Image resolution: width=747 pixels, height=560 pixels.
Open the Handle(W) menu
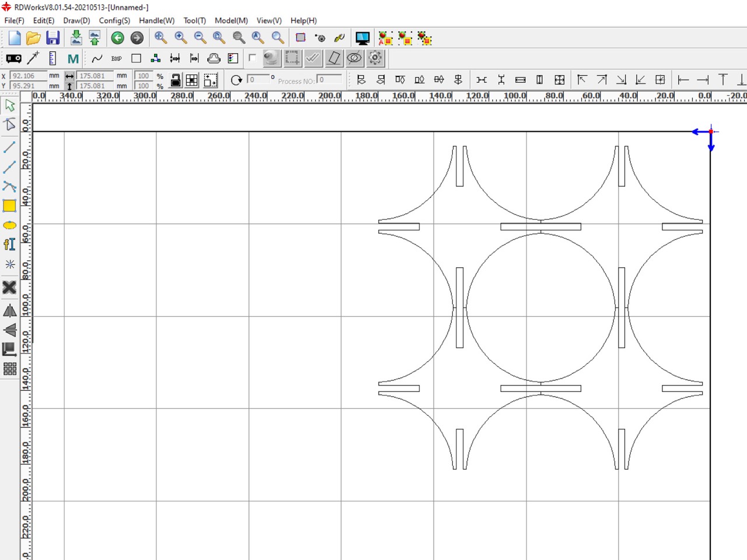156,20
